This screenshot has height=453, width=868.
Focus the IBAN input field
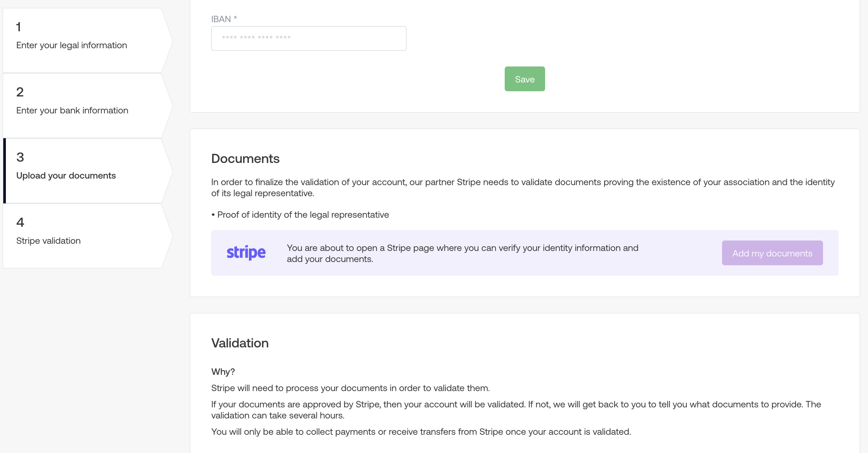(x=308, y=38)
